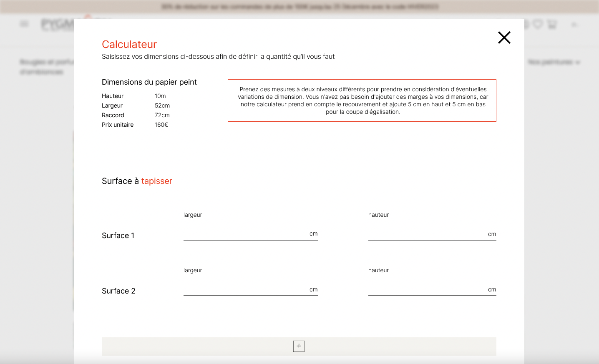Click the Dimensions du papier peint heading
This screenshot has width=599, height=364.
point(149,82)
